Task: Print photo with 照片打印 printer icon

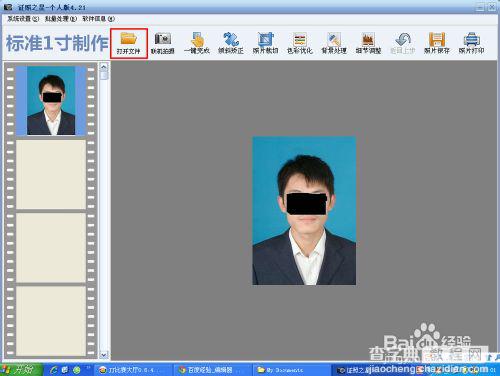Action: 471,44
